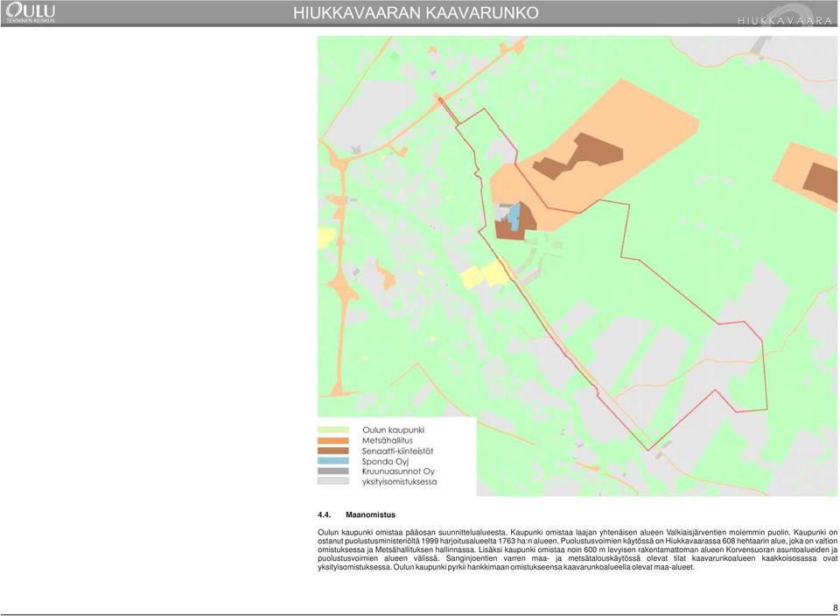Click the legend label Kruunuasunnot Oy
Viewport: 840px width, 616px height.
coord(398,472)
